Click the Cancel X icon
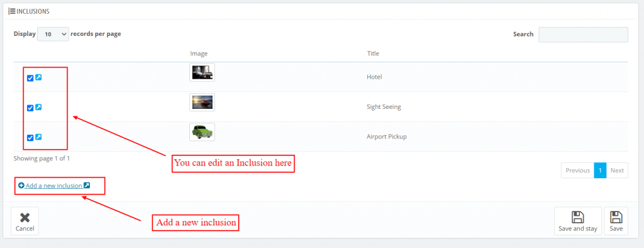The width and height of the screenshot is (644, 248). click(x=25, y=218)
